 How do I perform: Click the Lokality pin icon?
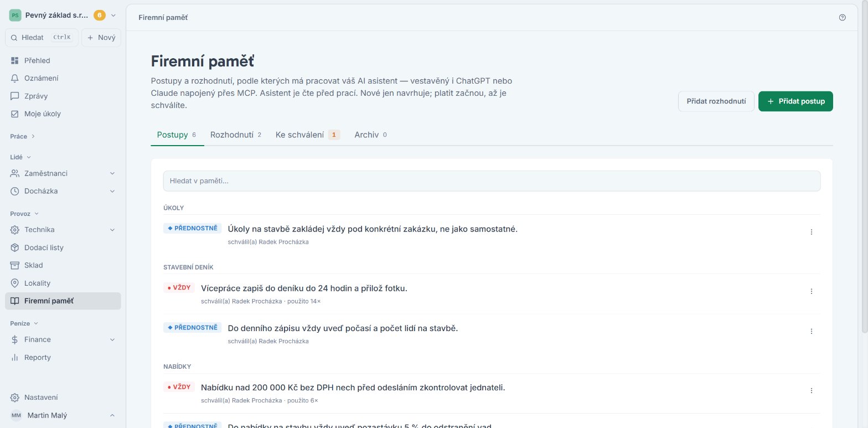15,283
